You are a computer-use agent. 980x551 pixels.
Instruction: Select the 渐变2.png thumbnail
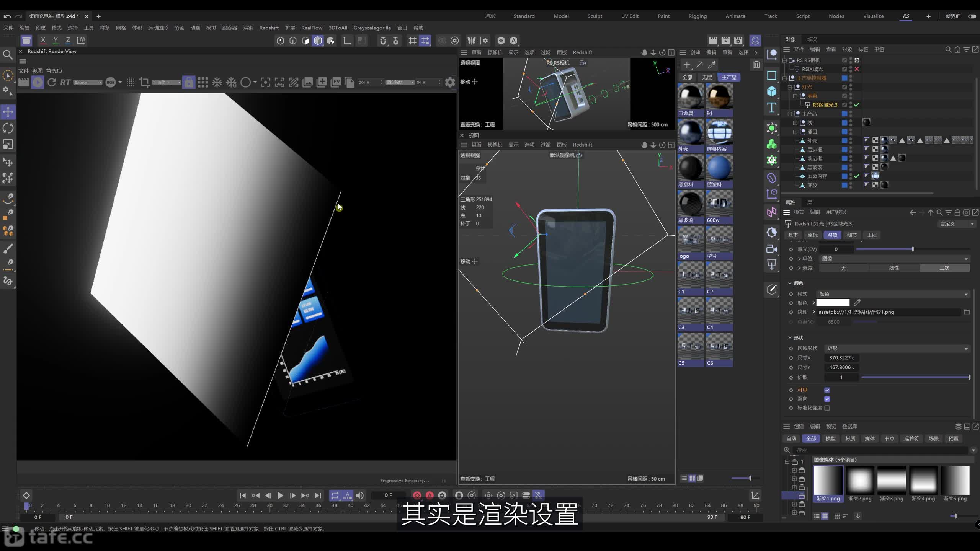[859, 484]
